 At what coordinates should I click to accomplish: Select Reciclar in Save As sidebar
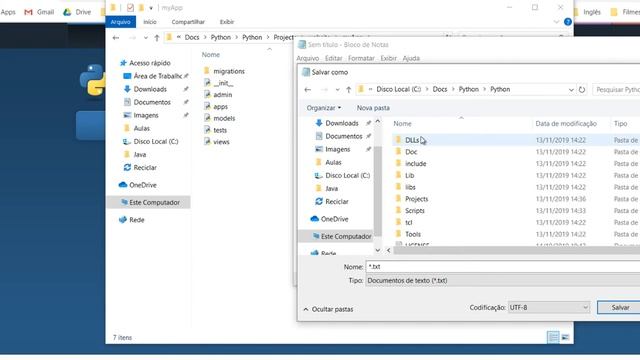(x=337, y=202)
